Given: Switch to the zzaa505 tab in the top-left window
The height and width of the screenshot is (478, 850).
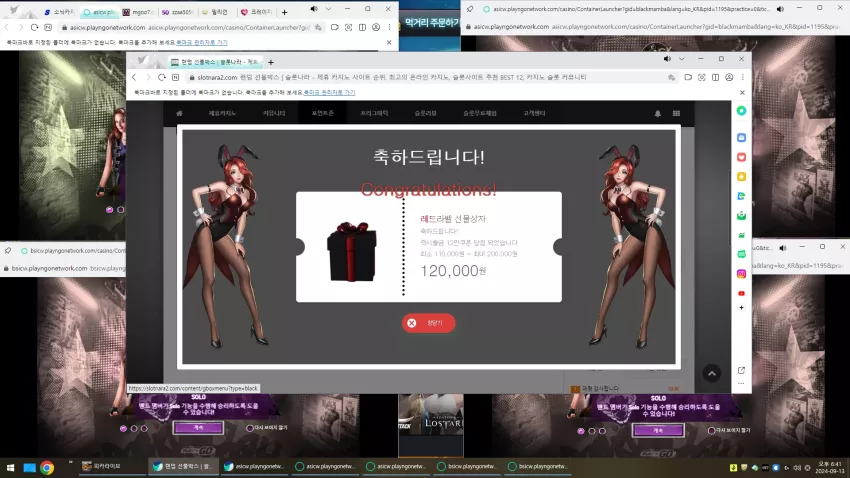Looking at the screenshot, I should [x=177, y=12].
